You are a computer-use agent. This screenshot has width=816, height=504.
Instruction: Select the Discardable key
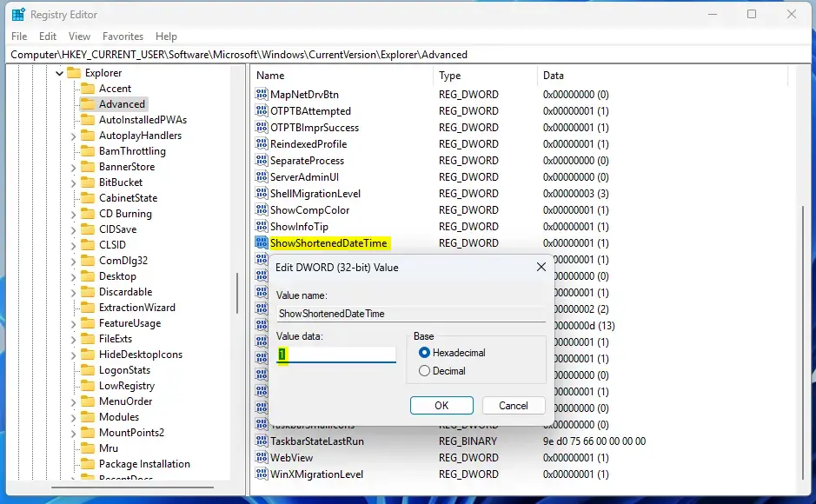coord(125,292)
